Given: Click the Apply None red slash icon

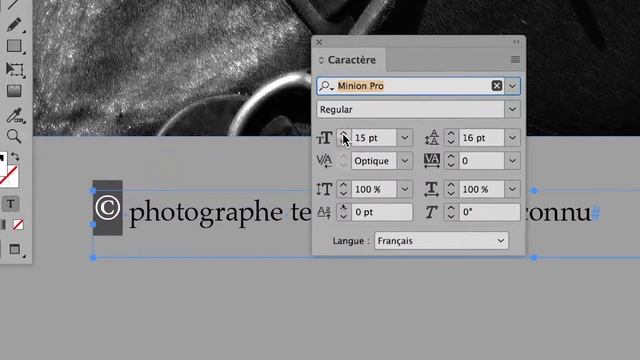Looking at the screenshot, I should coord(18,224).
